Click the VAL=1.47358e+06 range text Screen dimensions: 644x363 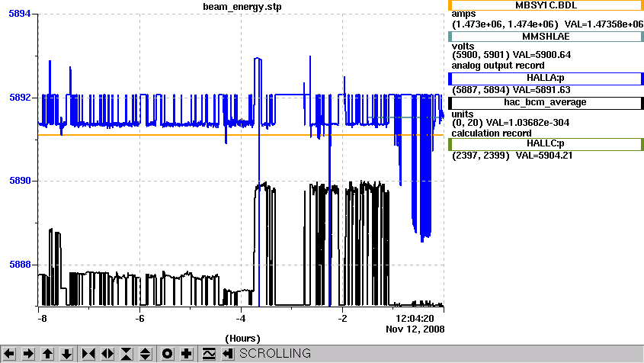coord(604,24)
